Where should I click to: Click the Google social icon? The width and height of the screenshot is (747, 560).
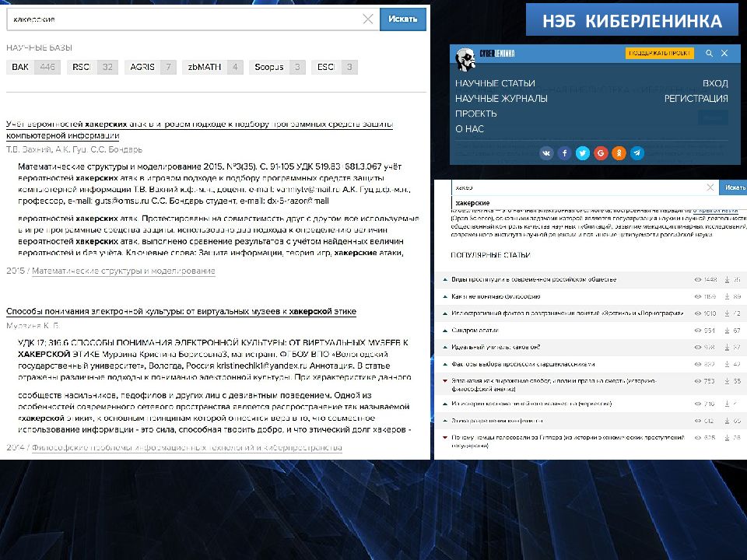(x=601, y=153)
